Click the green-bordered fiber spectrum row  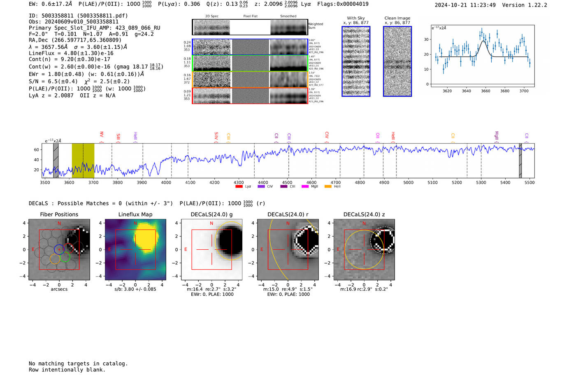[250, 63]
